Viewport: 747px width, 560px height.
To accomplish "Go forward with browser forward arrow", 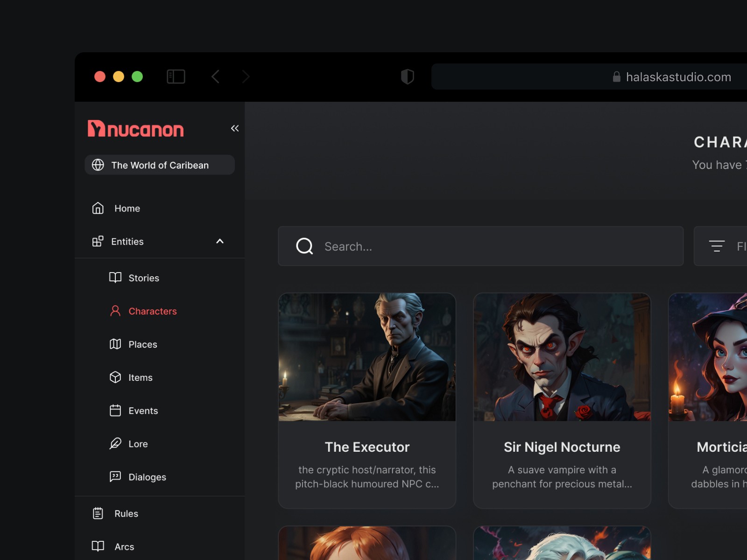I will (x=246, y=77).
